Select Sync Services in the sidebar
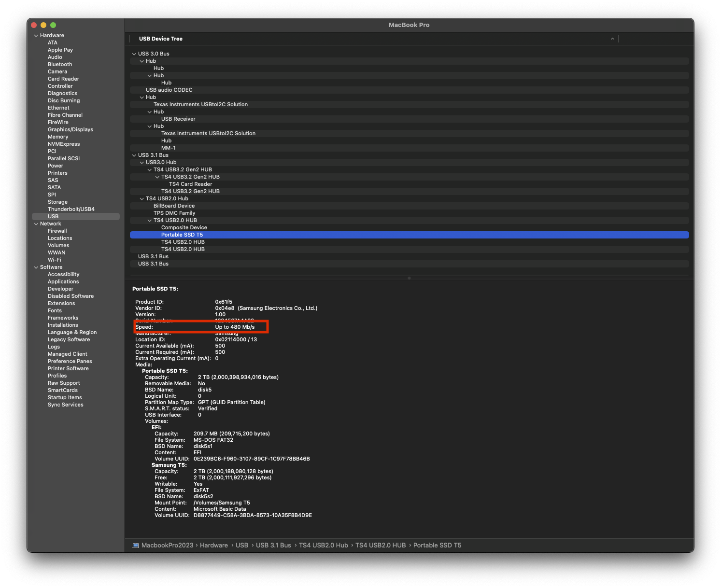This screenshot has height=588, width=721. 66,405
